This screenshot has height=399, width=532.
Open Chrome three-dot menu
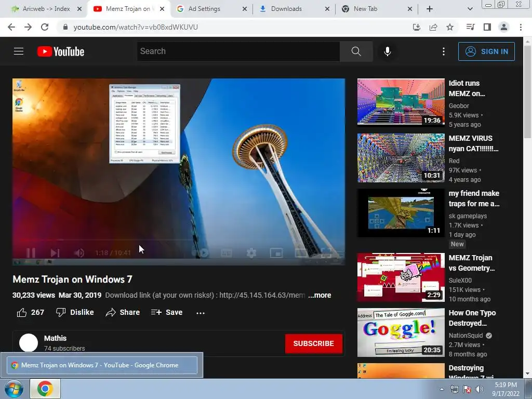click(x=521, y=27)
